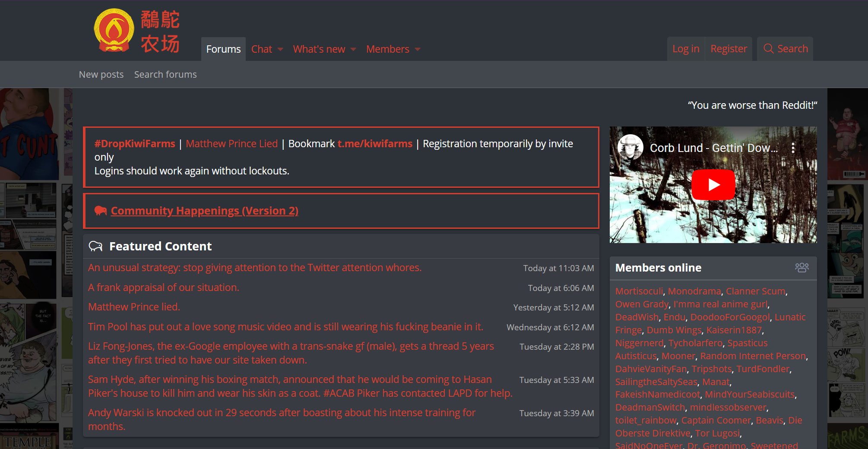View member Mortisoculi's profile
Screen dimensions: 868x449
(x=639, y=291)
